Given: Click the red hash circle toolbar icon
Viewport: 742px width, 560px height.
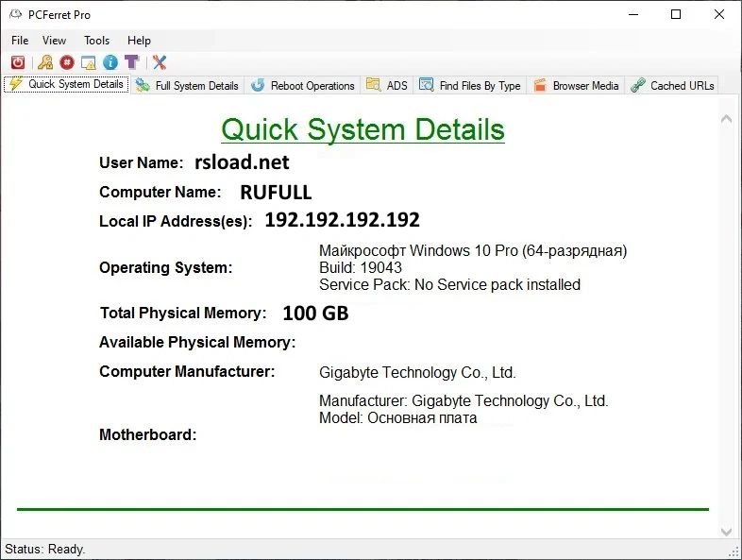Looking at the screenshot, I should pos(67,62).
